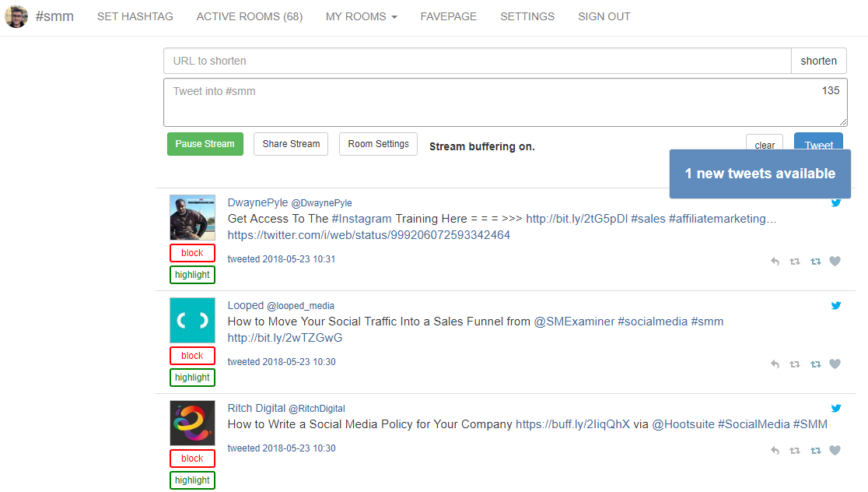Reply to the DwaynePyle tweet
This screenshot has width=868, height=492.
pos(775,262)
